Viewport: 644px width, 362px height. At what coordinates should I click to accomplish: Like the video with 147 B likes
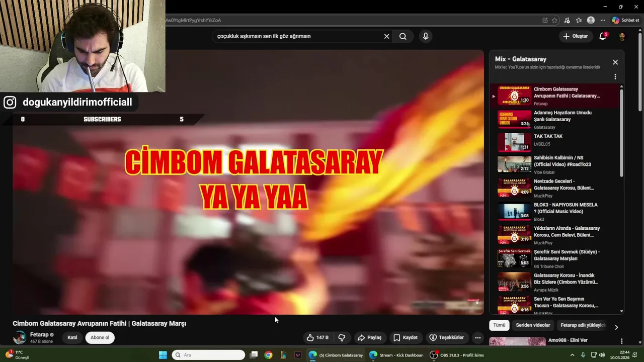click(317, 337)
